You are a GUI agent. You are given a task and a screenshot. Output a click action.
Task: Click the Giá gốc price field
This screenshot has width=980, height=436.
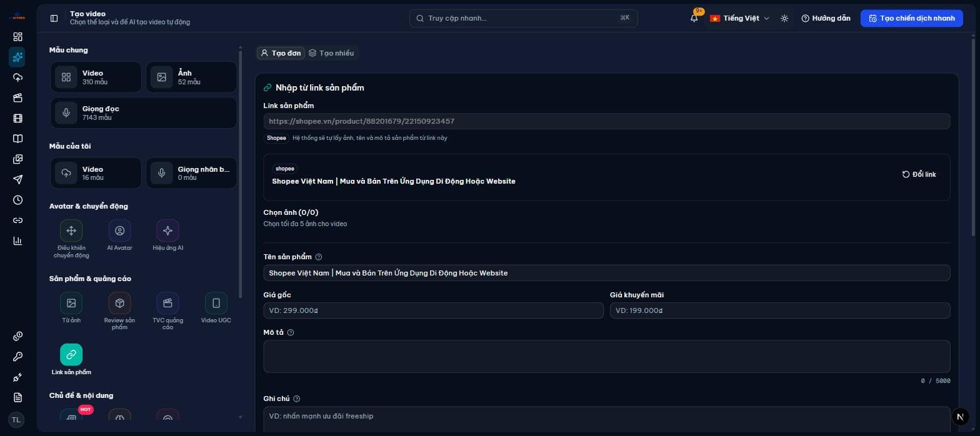[434, 310]
